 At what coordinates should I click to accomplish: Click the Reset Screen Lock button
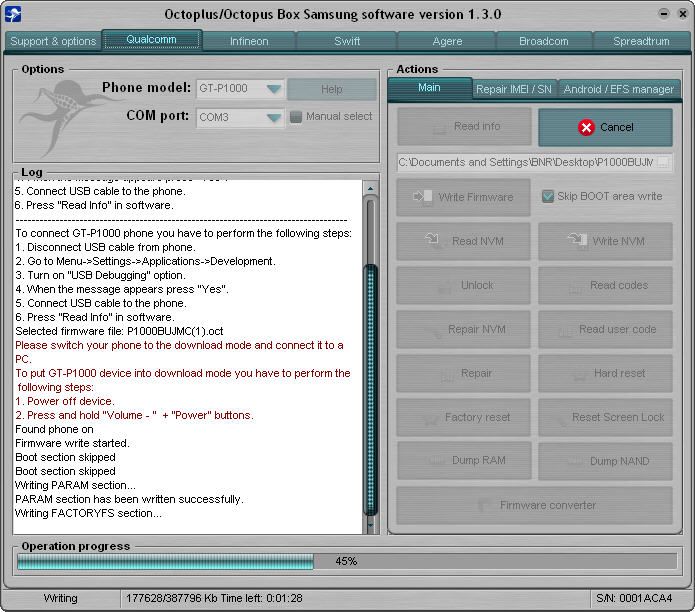[x=605, y=417]
